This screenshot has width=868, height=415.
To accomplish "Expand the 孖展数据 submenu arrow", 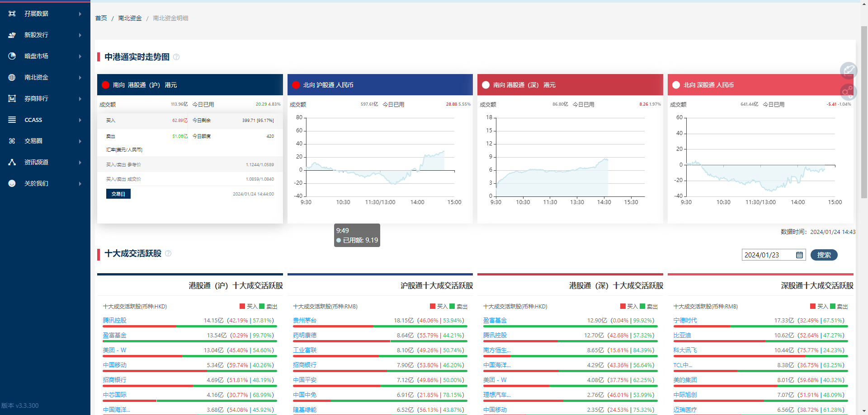I will 80,14.
